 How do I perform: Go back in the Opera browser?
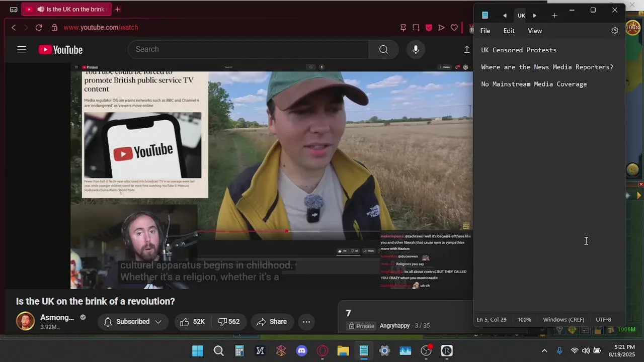tap(14, 28)
